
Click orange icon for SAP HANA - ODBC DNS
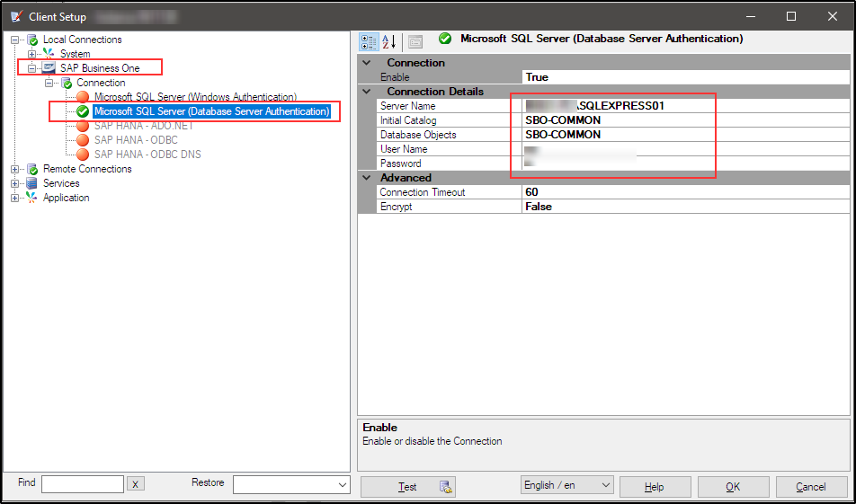point(83,155)
